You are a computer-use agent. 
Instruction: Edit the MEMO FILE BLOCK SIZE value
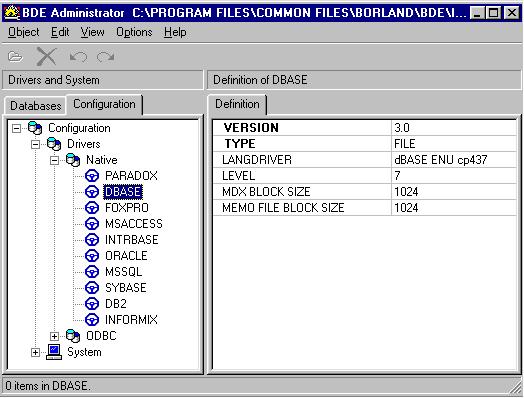pyautogui.click(x=454, y=208)
